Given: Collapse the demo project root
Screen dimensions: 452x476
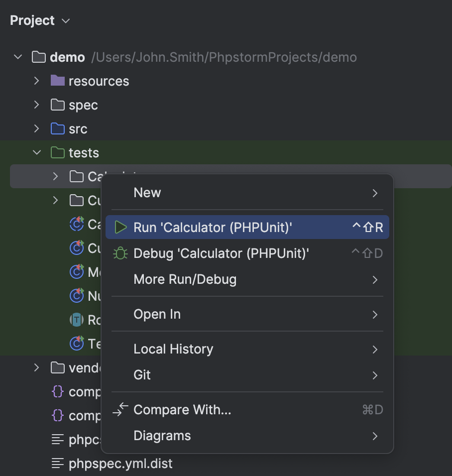Looking at the screenshot, I should pos(18,57).
